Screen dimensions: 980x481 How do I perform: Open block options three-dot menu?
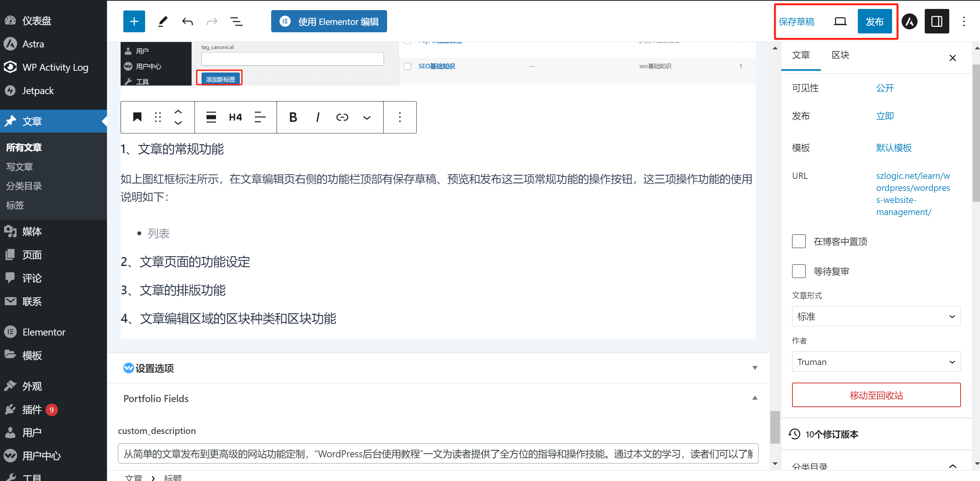(x=400, y=117)
